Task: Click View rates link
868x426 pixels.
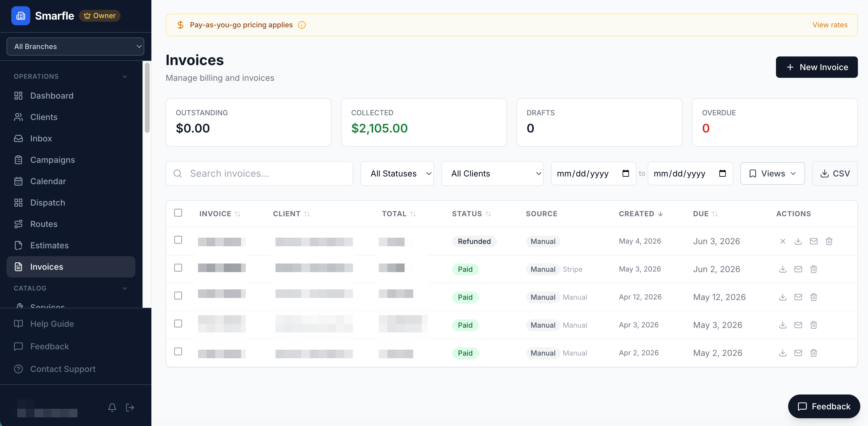Action: (x=830, y=25)
